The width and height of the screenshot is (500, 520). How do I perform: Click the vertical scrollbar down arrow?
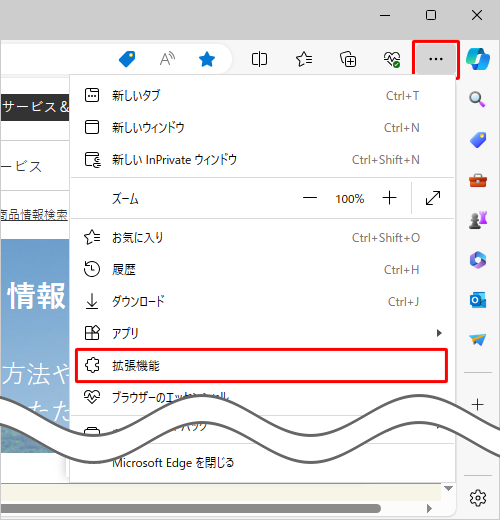pyautogui.click(x=448, y=488)
